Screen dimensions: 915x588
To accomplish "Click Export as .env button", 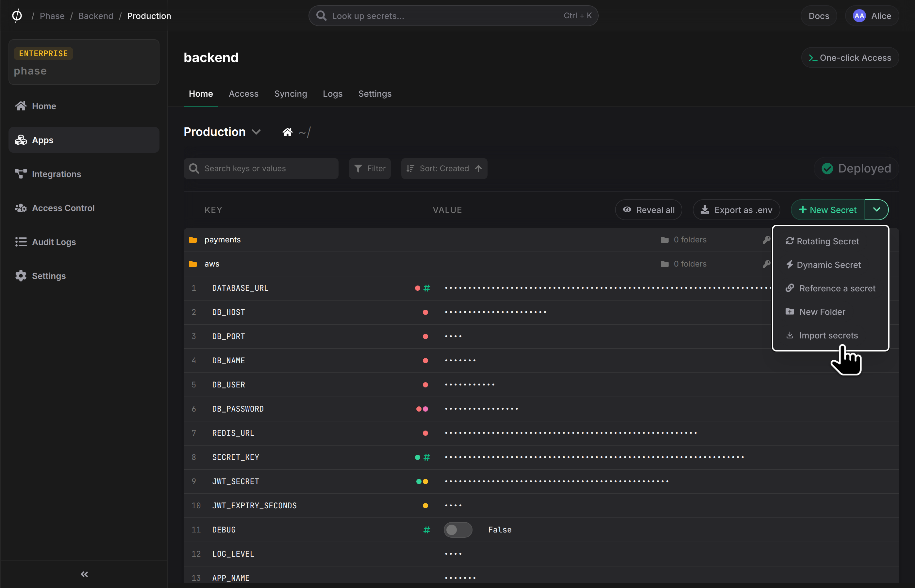I will (736, 210).
